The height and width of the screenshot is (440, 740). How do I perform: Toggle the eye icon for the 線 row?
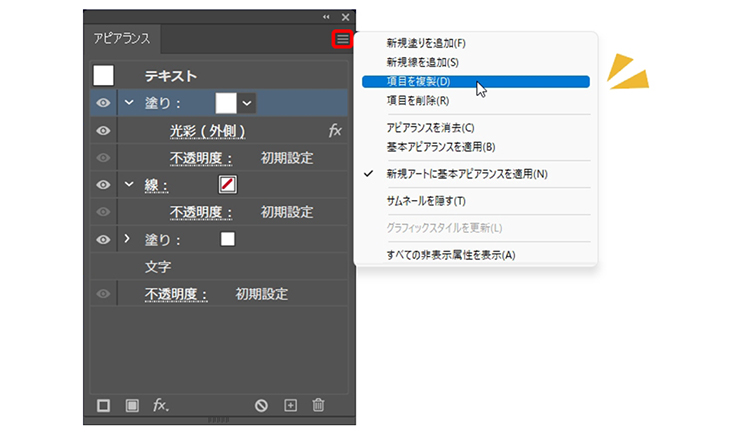[x=103, y=185]
